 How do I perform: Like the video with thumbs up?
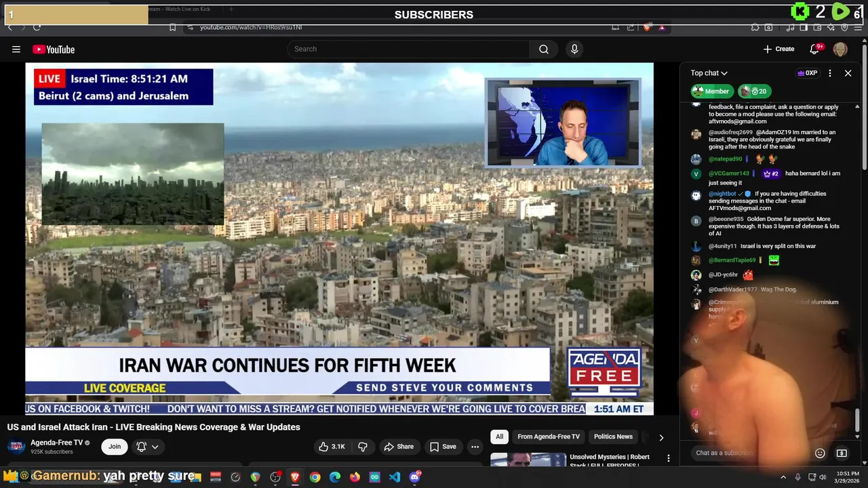(332, 447)
